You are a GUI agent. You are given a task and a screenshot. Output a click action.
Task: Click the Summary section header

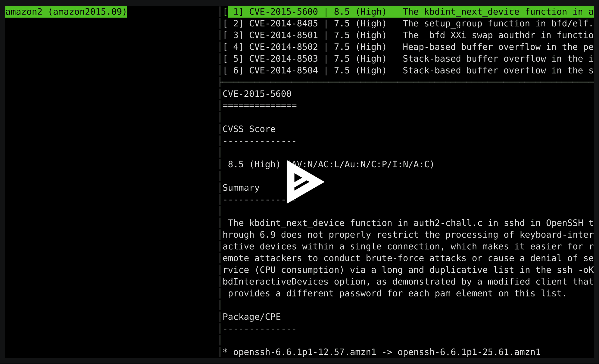point(241,188)
